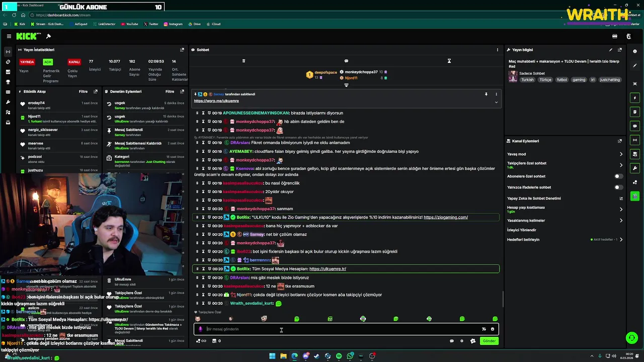
Task: Open the community users icon in left sidebar
Action: coord(8,112)
